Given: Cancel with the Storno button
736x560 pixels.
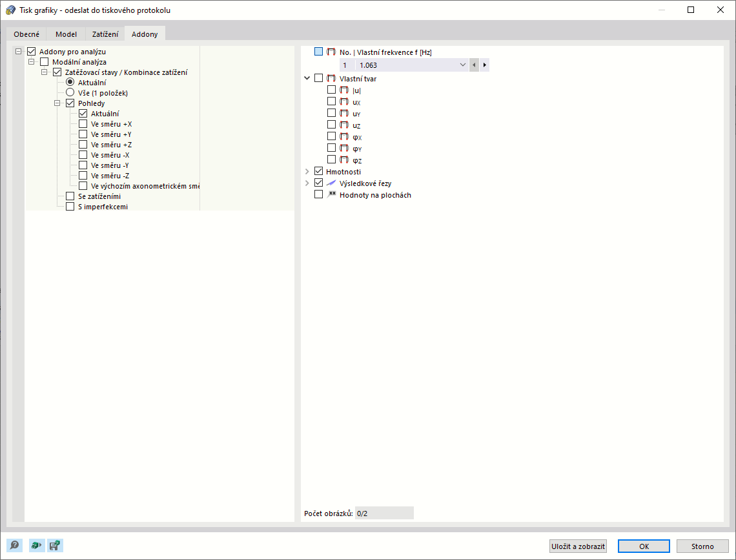Looking at the screenshot, I should click(702, 546).
